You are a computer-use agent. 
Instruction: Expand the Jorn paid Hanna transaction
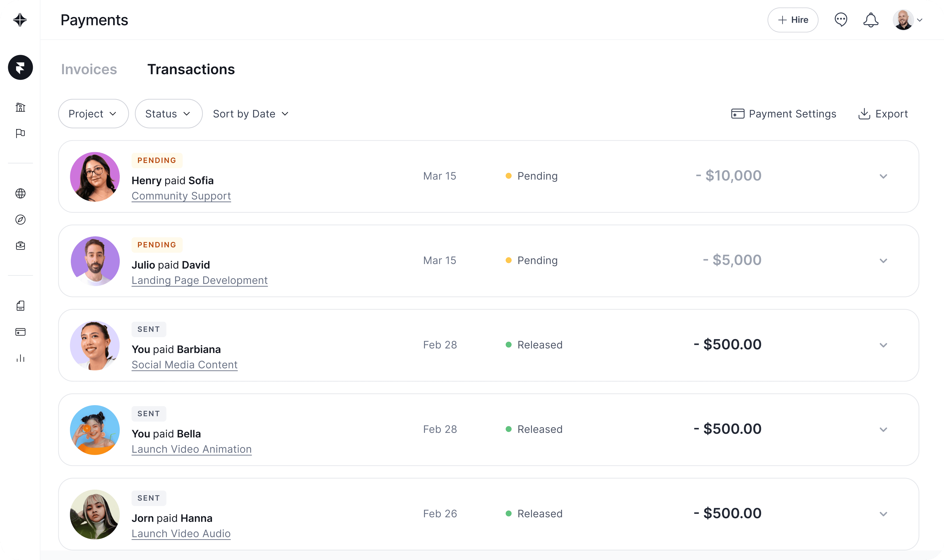(x=883, y=514)
